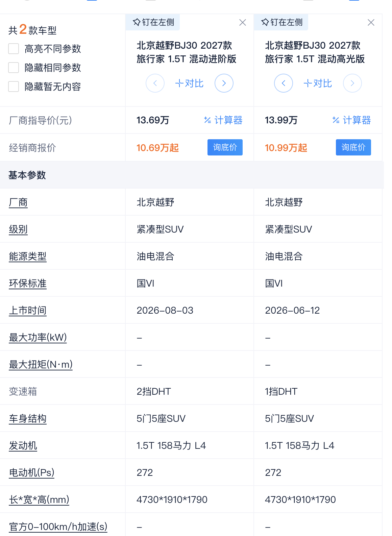
Task: Pin the 混动进阶版 column to the left
Action: tap(153, 22)
